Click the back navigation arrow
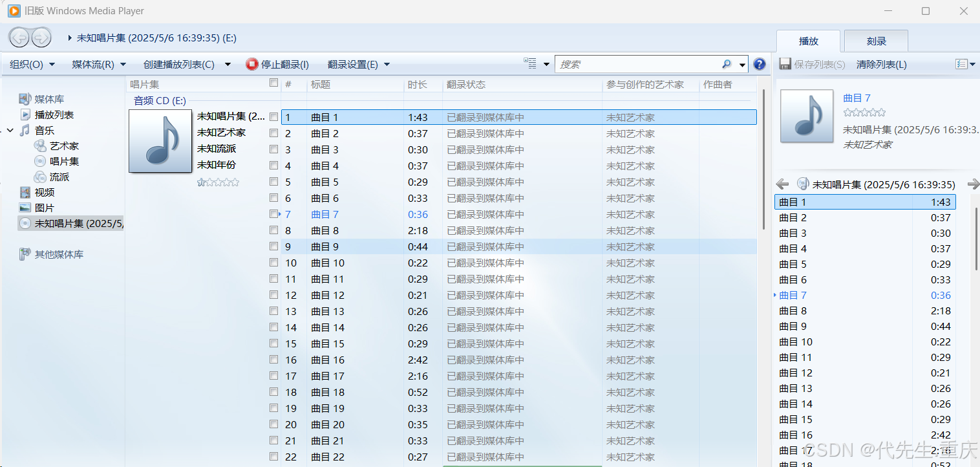This screenshot has height=467, width=980. [19, 37]
